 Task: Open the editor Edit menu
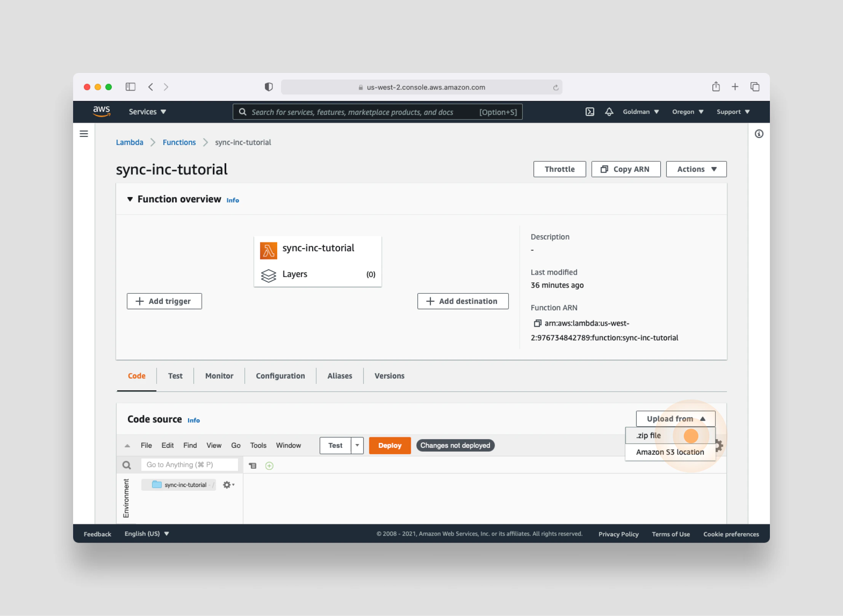pyautogui.click(x=168, y=446)
